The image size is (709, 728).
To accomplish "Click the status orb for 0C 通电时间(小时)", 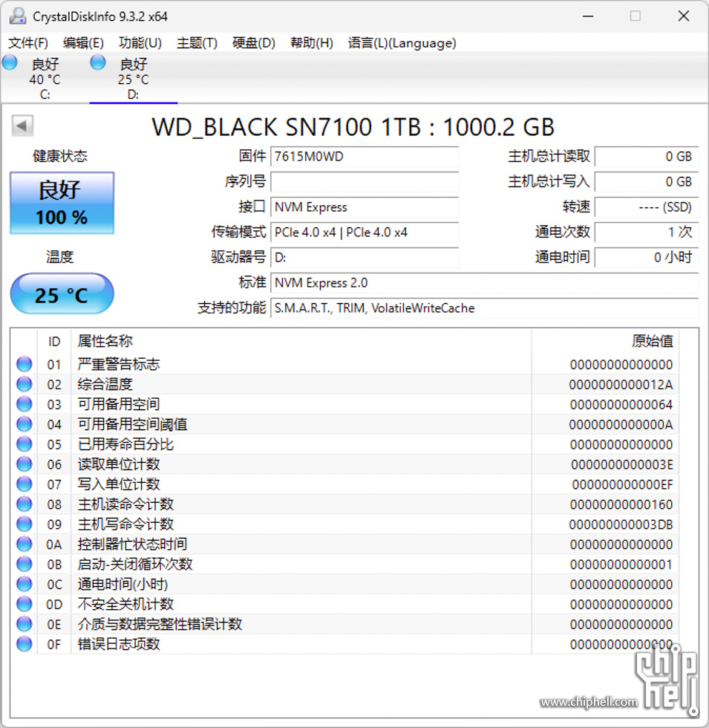I will coord(24,584).
